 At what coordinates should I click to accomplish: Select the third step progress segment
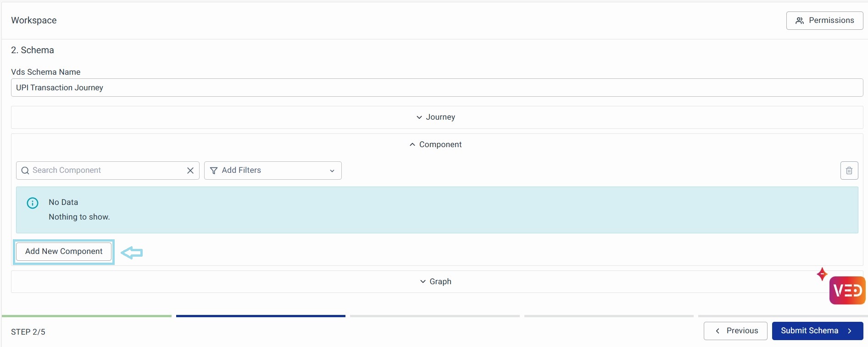pyautogui.click(x=434, y=316)
